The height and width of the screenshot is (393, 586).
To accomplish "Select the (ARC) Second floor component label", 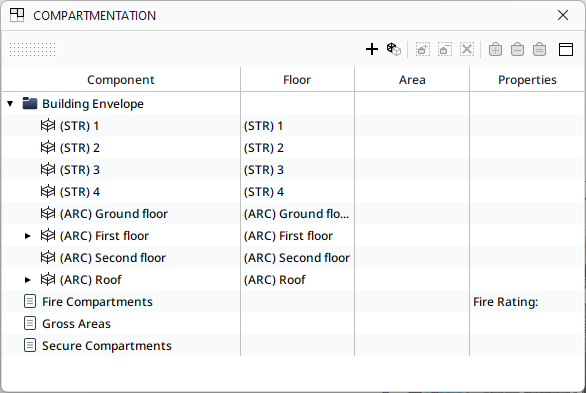I will pyautogui.click(x=112, y=258).
